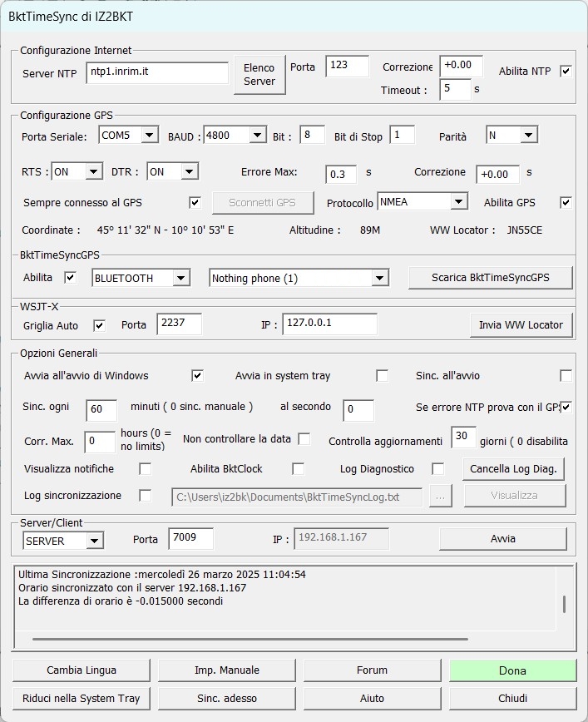This screenshot has width=588, height=722.
Task: Click the WSJT-X Porta 2237 field
Action: 179,324
